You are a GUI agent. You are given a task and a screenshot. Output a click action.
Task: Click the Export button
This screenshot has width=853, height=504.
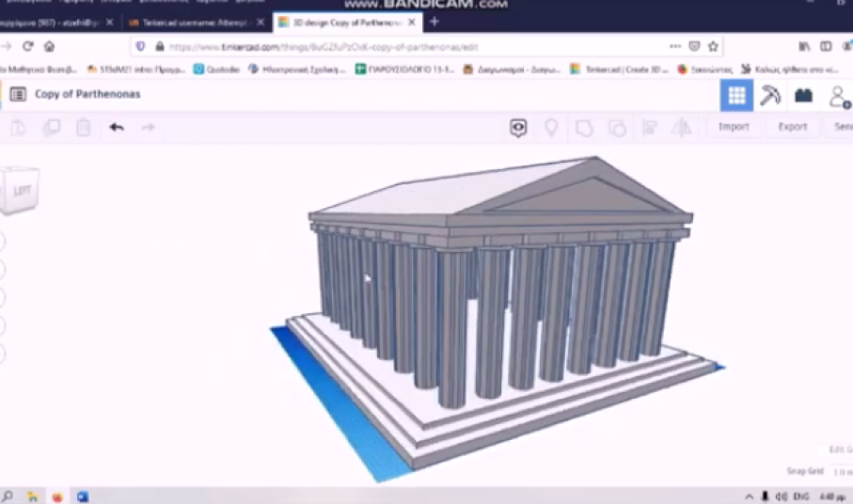792,127
